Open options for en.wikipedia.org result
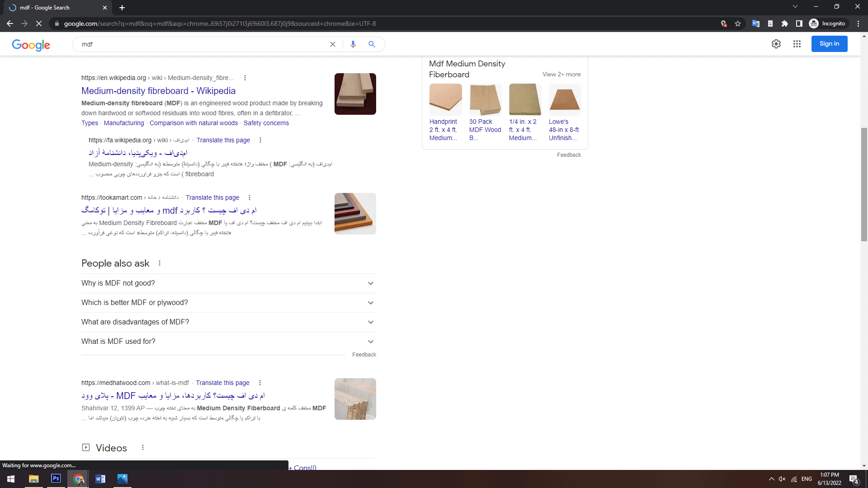This screenshot has height=488, width=868. 245,78
